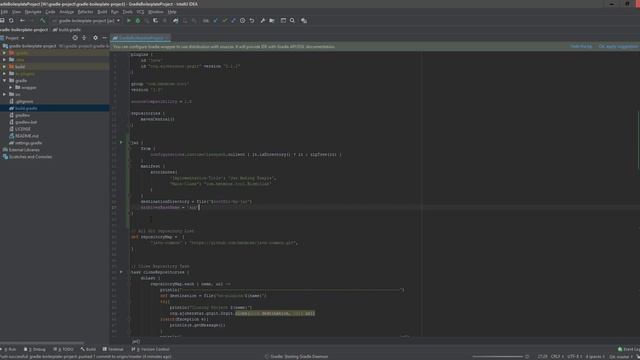
Task: Click the Revert undo-arrow icon
Action: [x=252, y=20]
